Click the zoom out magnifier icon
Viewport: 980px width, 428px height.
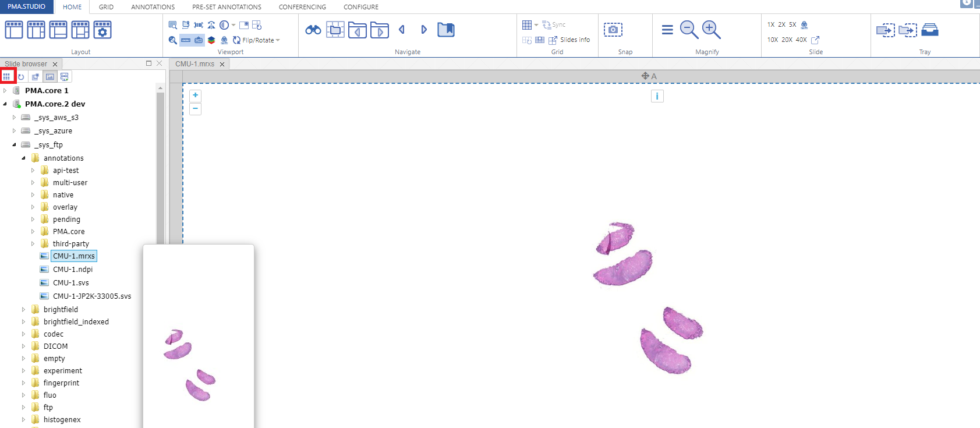pos(689,30)
